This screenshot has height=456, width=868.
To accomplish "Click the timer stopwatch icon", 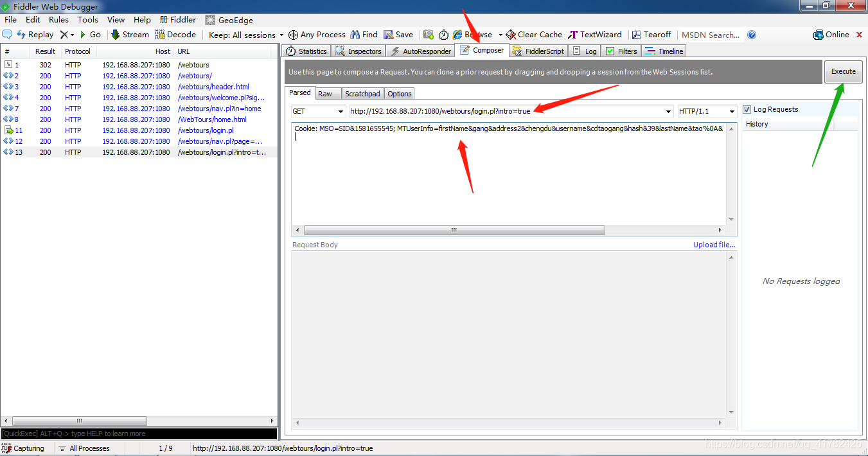I will (x=443, y=35).
